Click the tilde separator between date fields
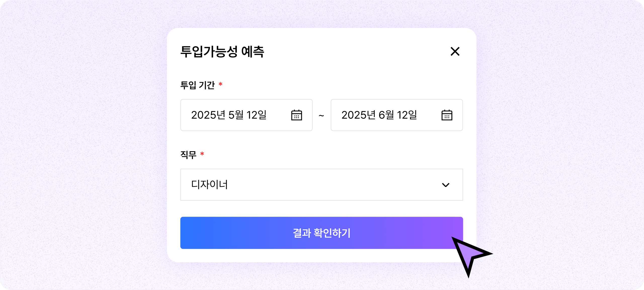644x290 pixels. pos(321,116)
